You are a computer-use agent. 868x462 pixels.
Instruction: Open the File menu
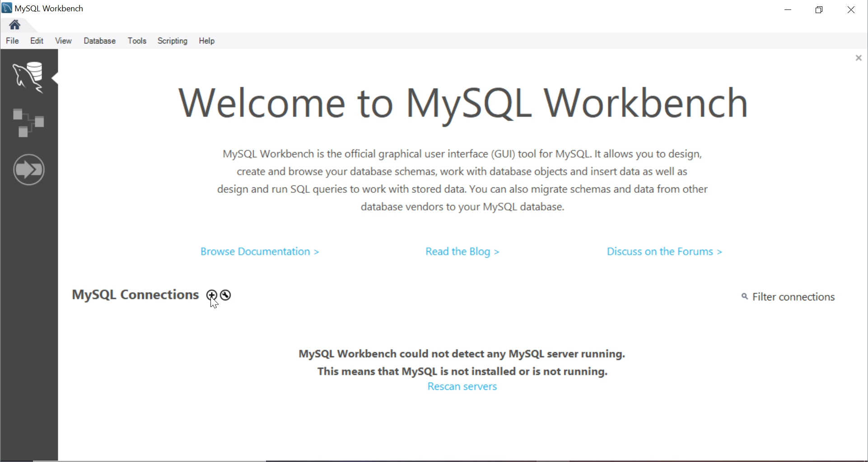12,41
